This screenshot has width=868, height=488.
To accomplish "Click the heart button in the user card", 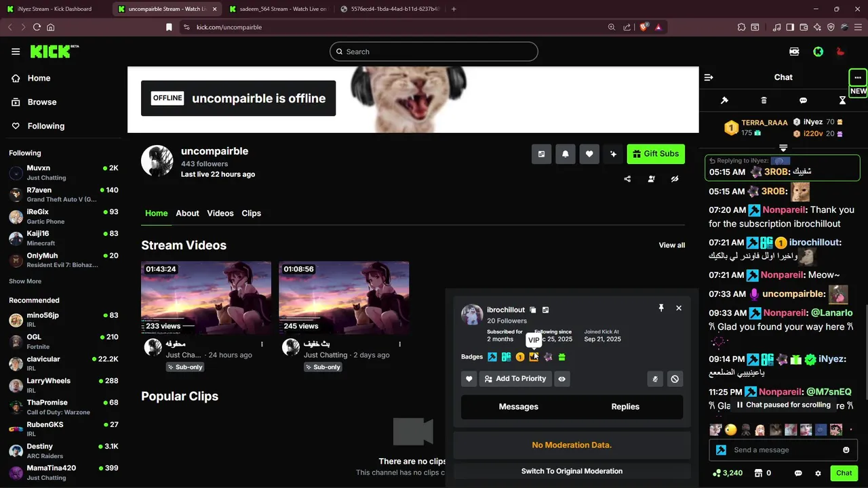I will (x=469, y=379).
